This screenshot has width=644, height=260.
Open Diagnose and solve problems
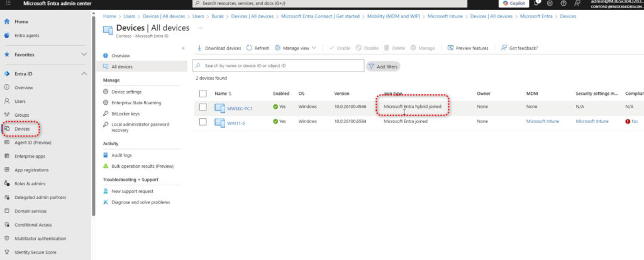pyautogui.click(x=140, y=202)
